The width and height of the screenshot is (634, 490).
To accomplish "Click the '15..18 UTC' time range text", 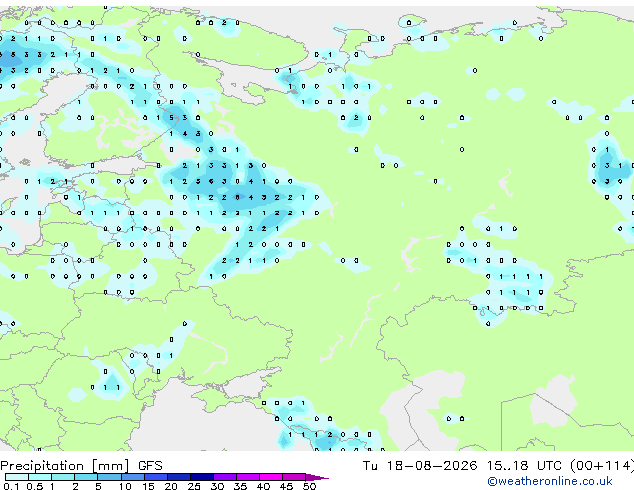I will (524, 466).
